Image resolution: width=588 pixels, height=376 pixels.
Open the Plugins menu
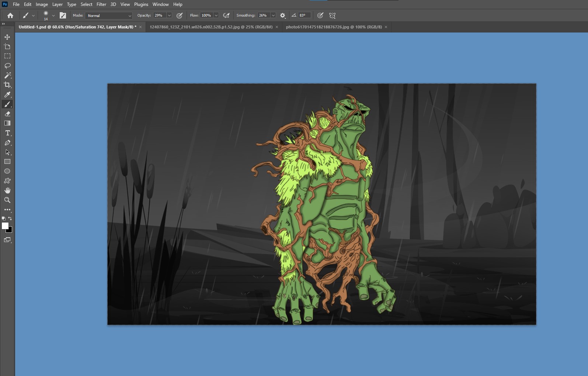point(141,4)
